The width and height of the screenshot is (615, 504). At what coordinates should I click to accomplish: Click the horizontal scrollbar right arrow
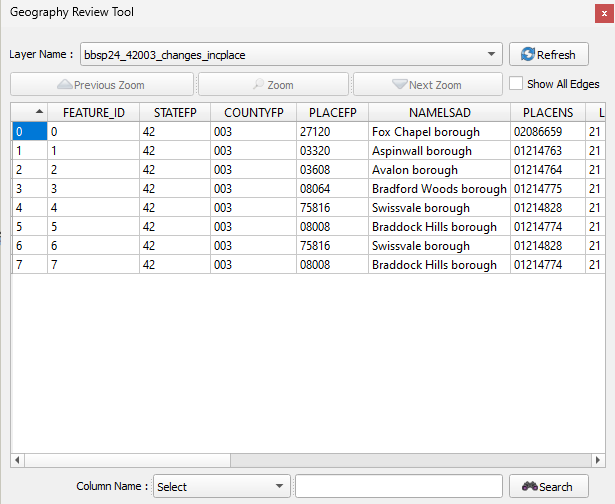tap(597, 460)
